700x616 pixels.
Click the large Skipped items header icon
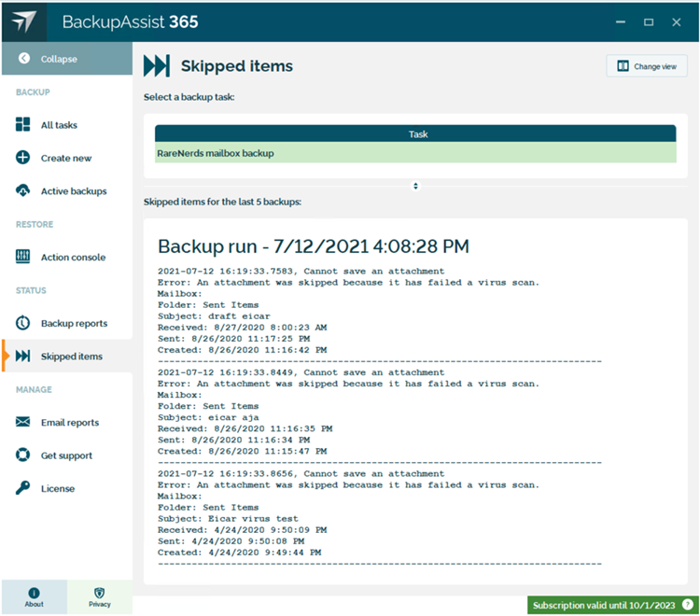tap(157, 65)
